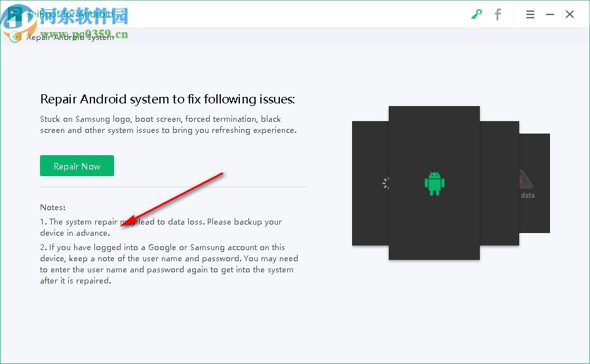Click description 'Stuck on Samsung logo, boot screen'
590x364 pixels.
tap(111, 119)
